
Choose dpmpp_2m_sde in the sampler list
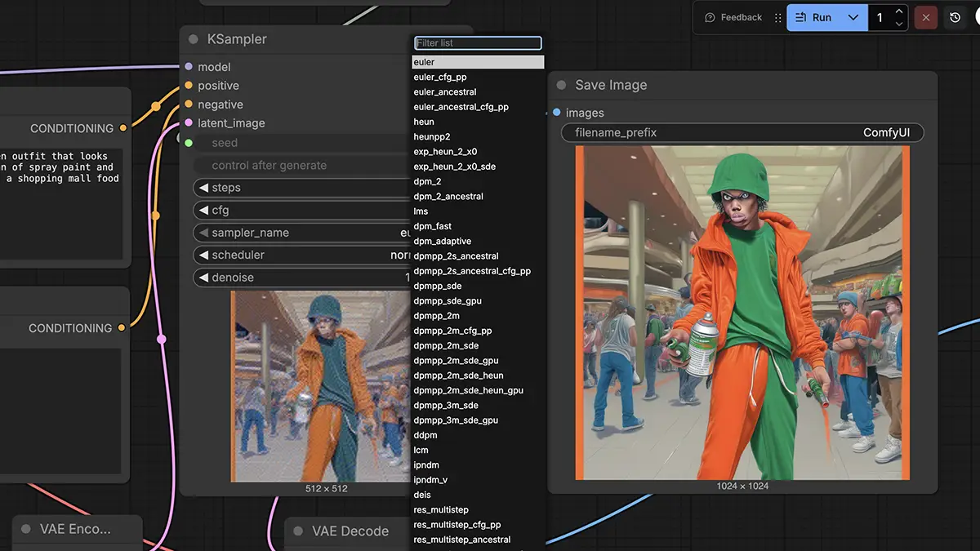tap(446, 346)
